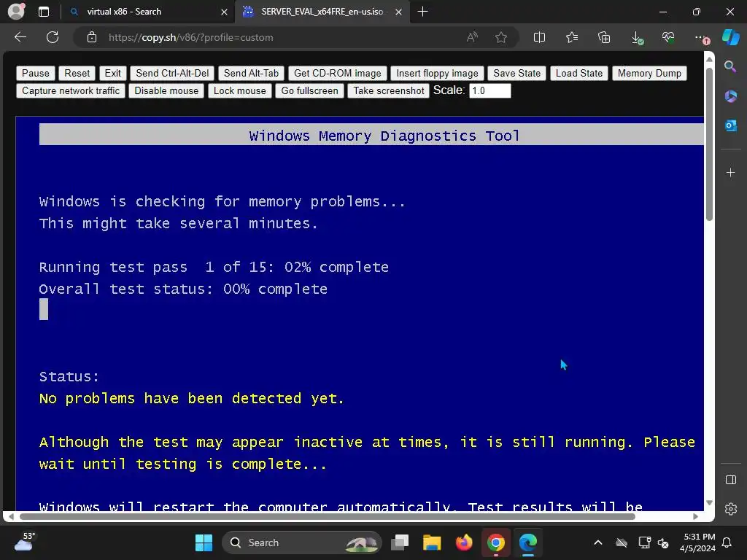Image resolution: width=747 pixels, height=560 pixels.
Task: Click the cloud sync tray icon
Action: 622,542
